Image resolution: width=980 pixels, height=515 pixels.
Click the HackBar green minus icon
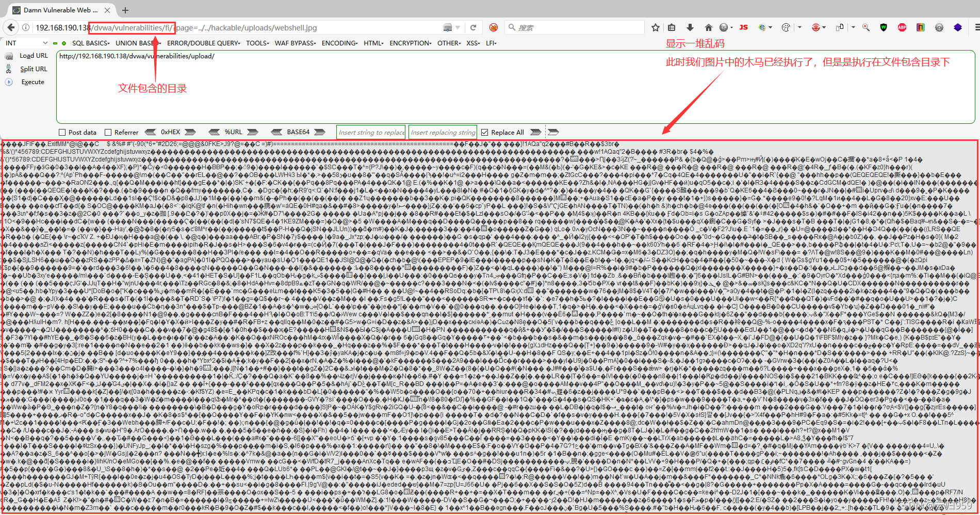55,43
